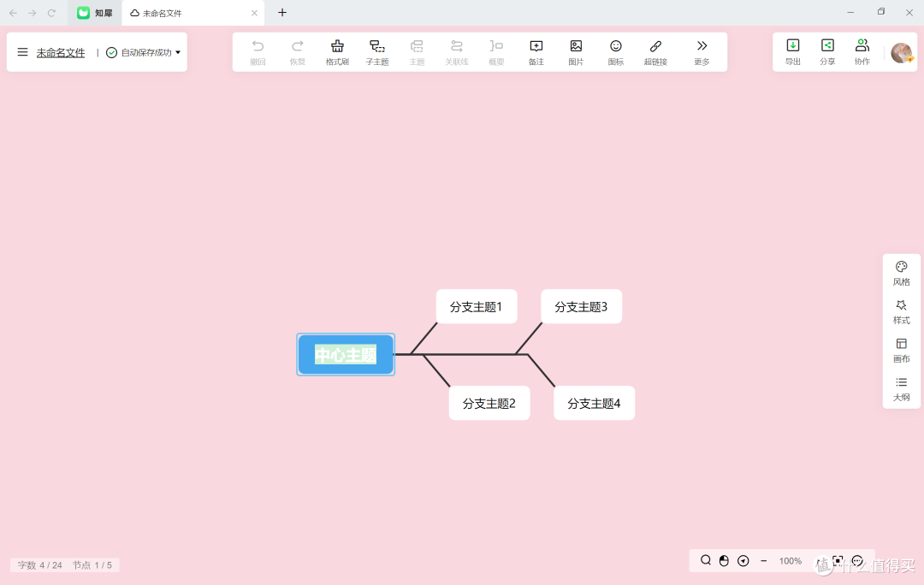Switch to the 知犀 home tab
This screenshot has width=924, height=585.
coord(95,13)
